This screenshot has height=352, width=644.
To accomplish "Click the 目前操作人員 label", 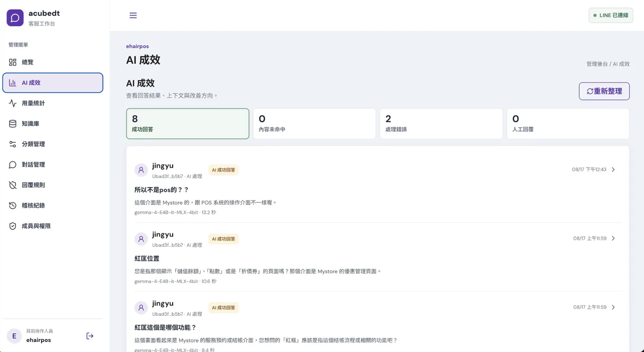I will tap(39, 331).
